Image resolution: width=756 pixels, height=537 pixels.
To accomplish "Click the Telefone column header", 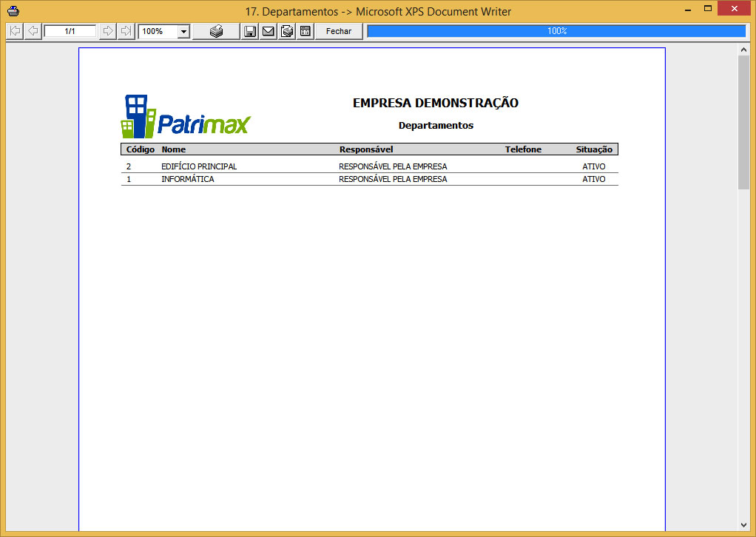I will pyautogui.click(x=523, y=149).
